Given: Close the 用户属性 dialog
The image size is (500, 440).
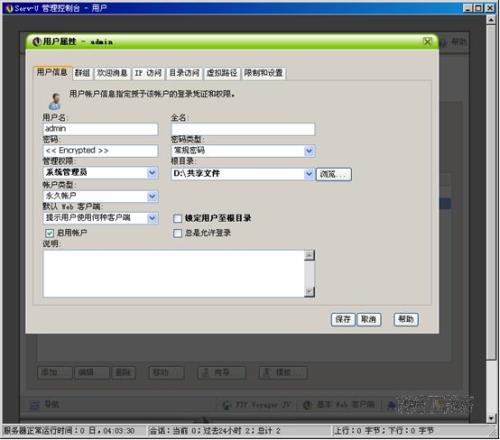Looking at the screenshot, I should click(x=427, y=42).
